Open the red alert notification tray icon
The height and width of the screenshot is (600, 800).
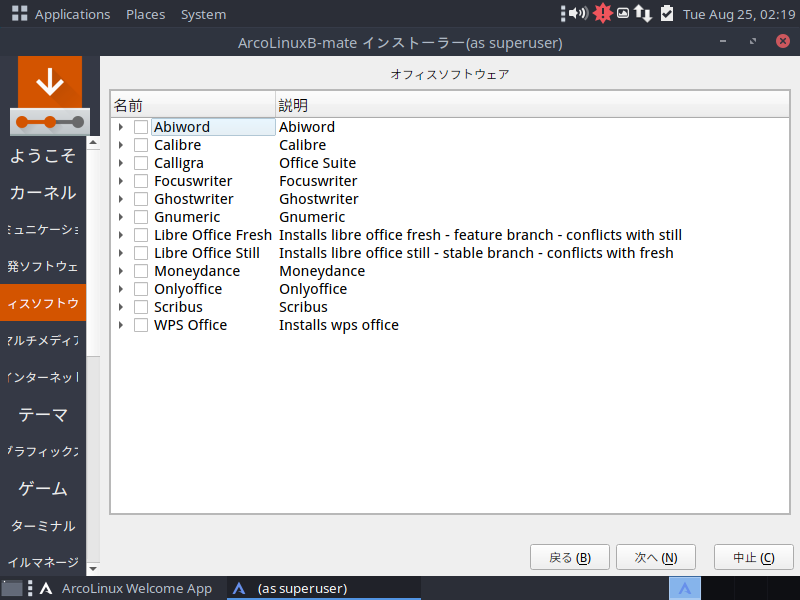[x=603, y=13]
